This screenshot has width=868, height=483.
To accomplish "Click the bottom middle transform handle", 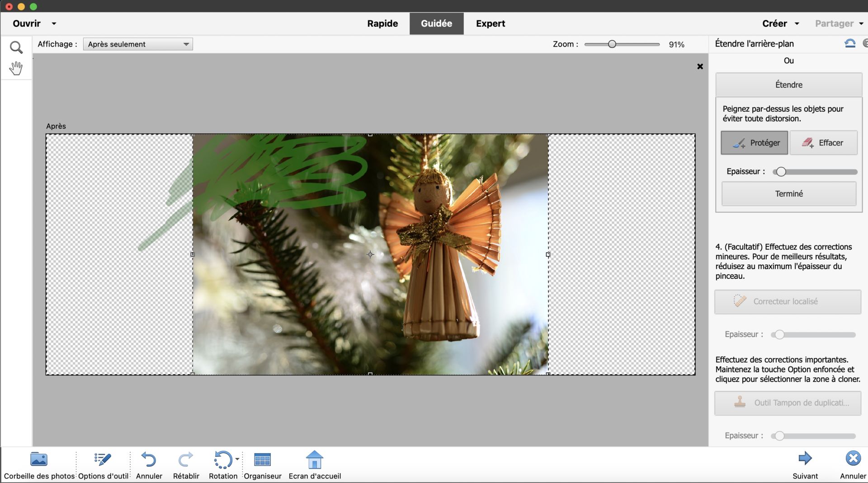I will click(370, 374).
